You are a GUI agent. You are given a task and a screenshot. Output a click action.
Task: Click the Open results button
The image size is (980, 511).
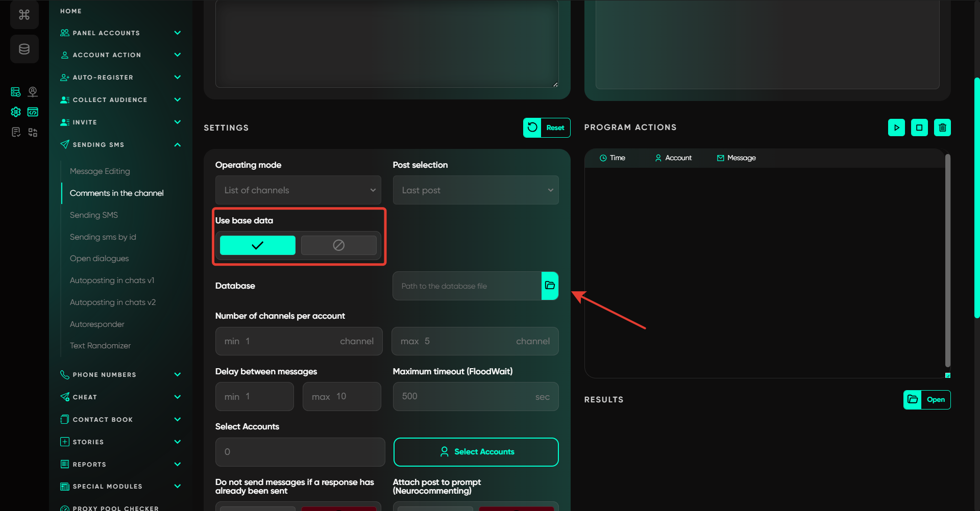(x=927, y=400)
